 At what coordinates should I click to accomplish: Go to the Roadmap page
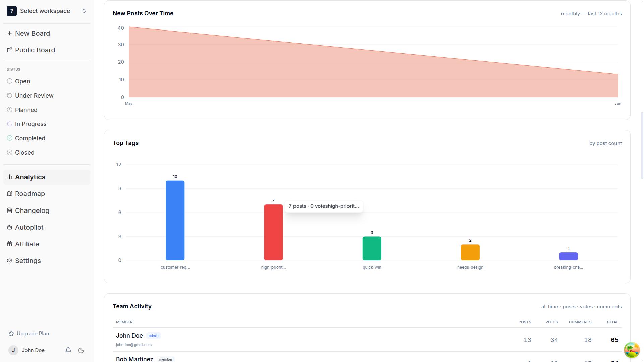pos(47,194)
